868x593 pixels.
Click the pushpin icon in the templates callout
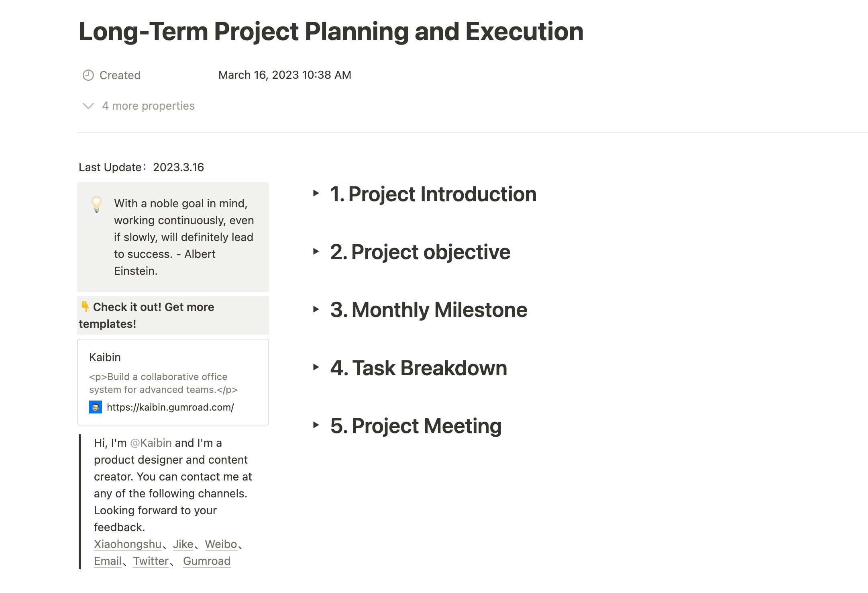point(84,307)
